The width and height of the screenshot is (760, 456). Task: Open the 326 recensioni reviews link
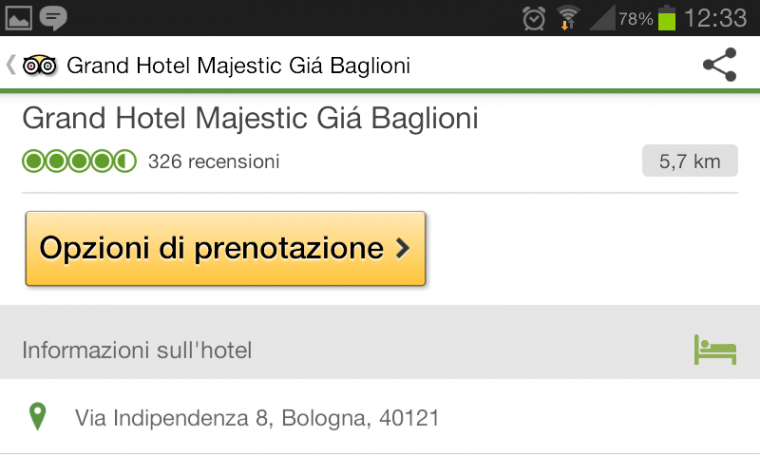tap(214, 161)
